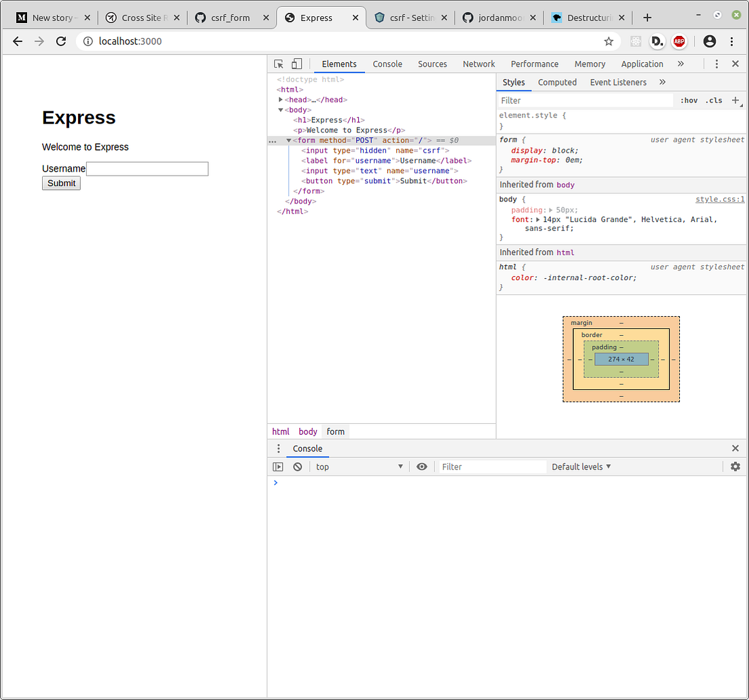
Task: Reload the page icon
Action: [x=60, y=41]
